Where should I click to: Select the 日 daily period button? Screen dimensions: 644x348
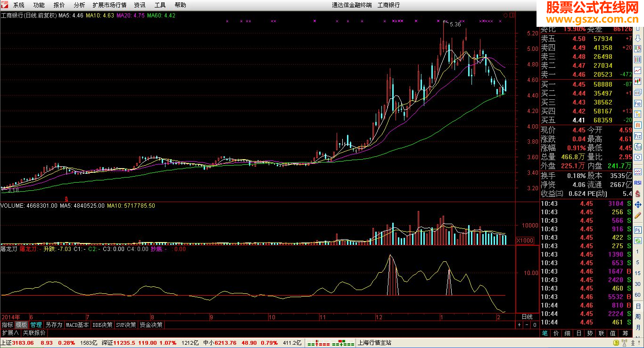point(638,306)
